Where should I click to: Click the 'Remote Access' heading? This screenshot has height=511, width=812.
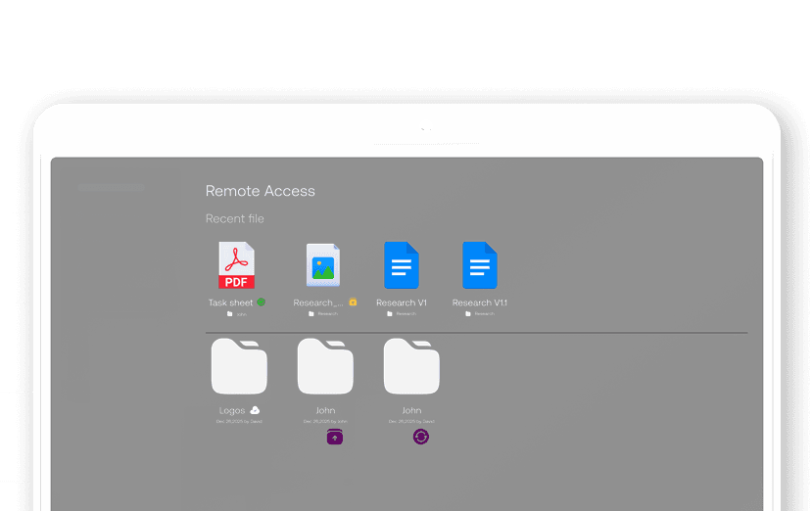(x=260, y=191)
